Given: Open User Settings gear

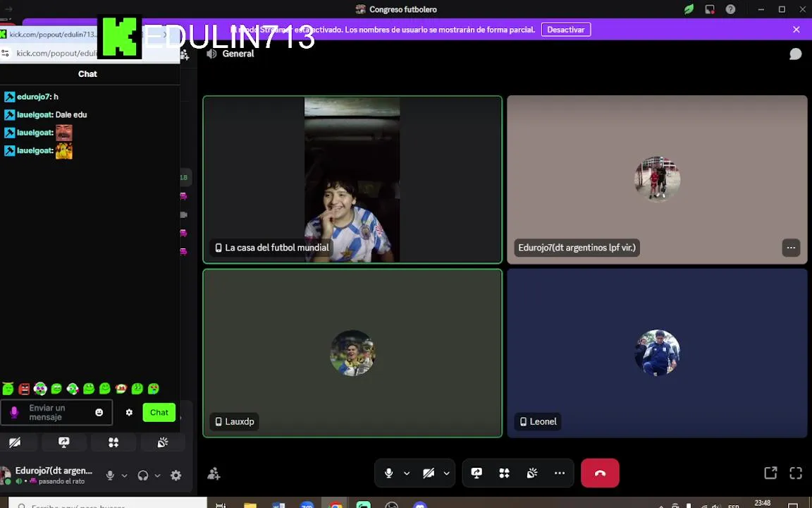Looking at the screenshot, I should pos(176,476).
